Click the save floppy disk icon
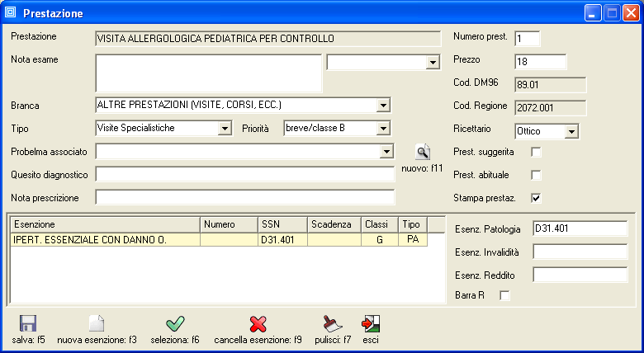644x353 pixels. 27,323
